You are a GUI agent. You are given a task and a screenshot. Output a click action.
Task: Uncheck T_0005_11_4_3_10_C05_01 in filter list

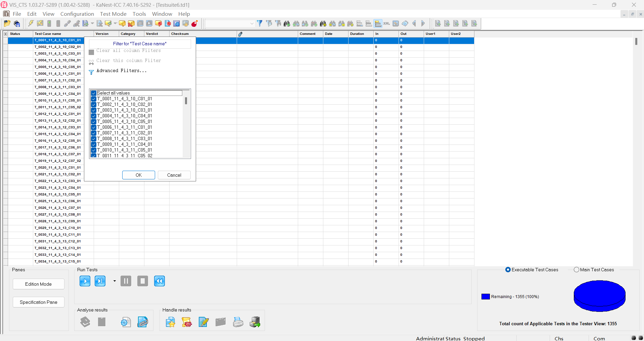[94, 122]
